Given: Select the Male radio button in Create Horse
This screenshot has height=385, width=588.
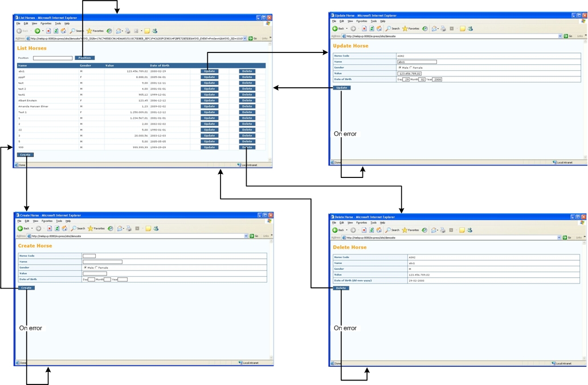Looking at the screenshot, I should tap(85, 268).
